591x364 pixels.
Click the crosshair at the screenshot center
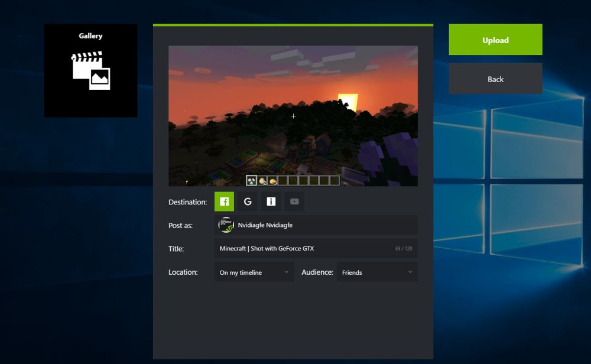pos(293,116)
